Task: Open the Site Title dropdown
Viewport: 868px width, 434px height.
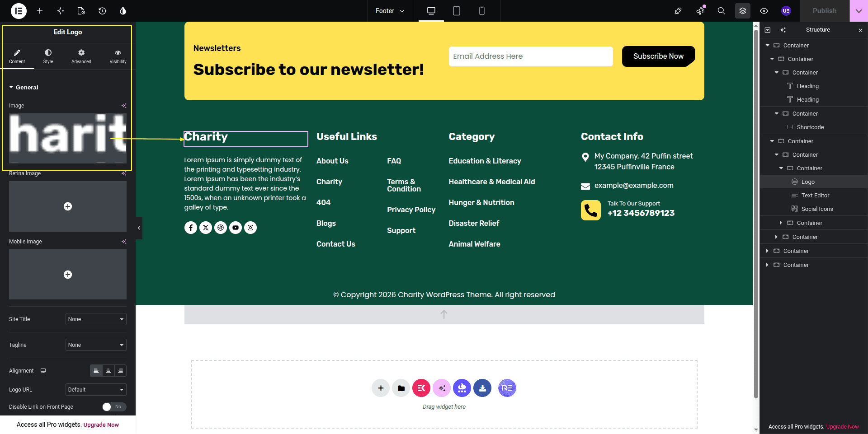Action: tap(96, 319)
